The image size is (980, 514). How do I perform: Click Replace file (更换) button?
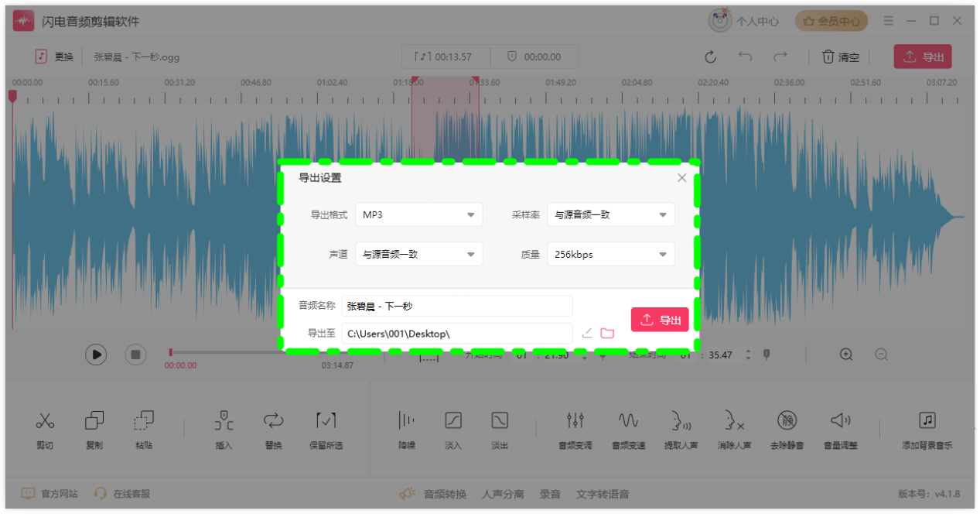pos(54,57)
